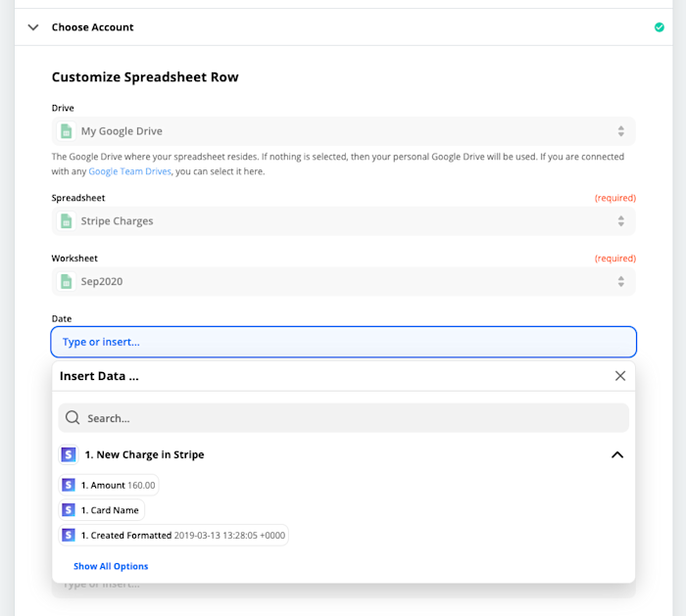The image size is (686, 616).
Task: Click the Choose Account section title
Action: point(92,27)
